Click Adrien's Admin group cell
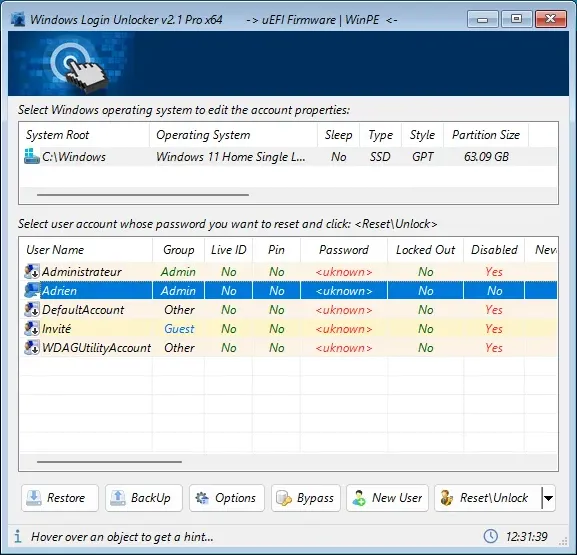Image resolution: width=577 pixels, height=555 pixels. click(178, 291)
